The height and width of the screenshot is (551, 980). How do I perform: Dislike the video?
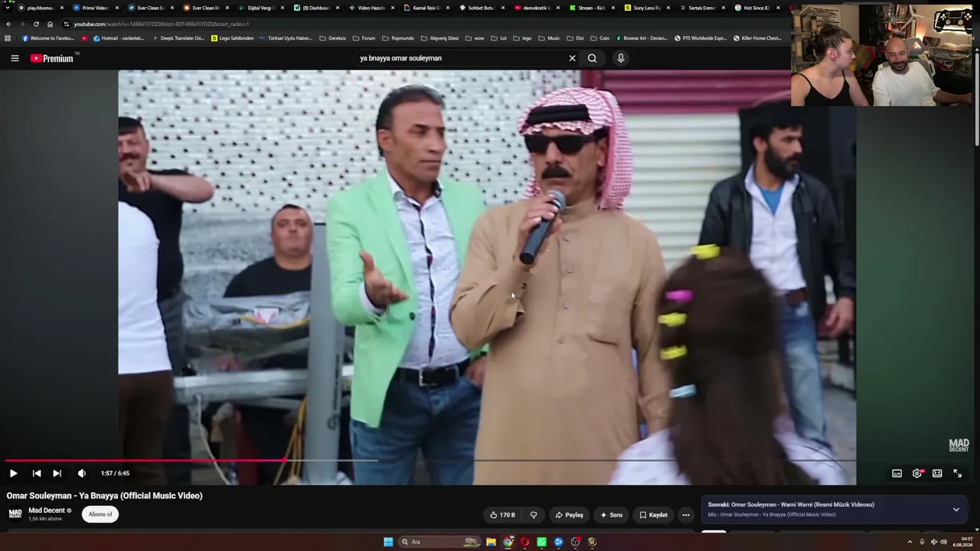(534, 515)
